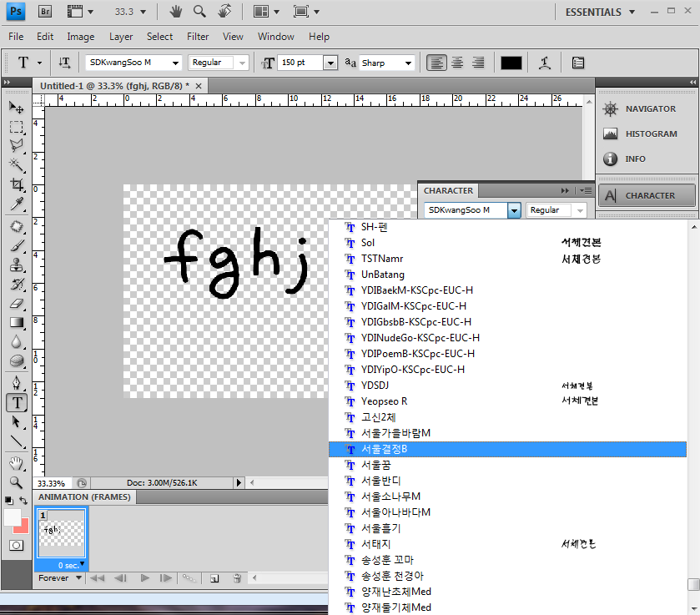Select the Rectangular Marquee tool
Viewport: 700px width, 615px height.
17,127
